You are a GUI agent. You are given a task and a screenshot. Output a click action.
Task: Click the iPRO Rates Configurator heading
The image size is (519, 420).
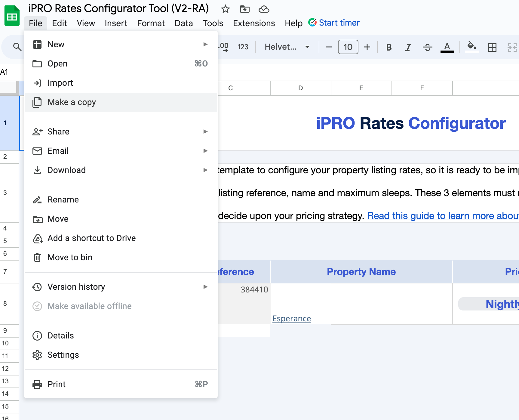[x=411, y=123]
